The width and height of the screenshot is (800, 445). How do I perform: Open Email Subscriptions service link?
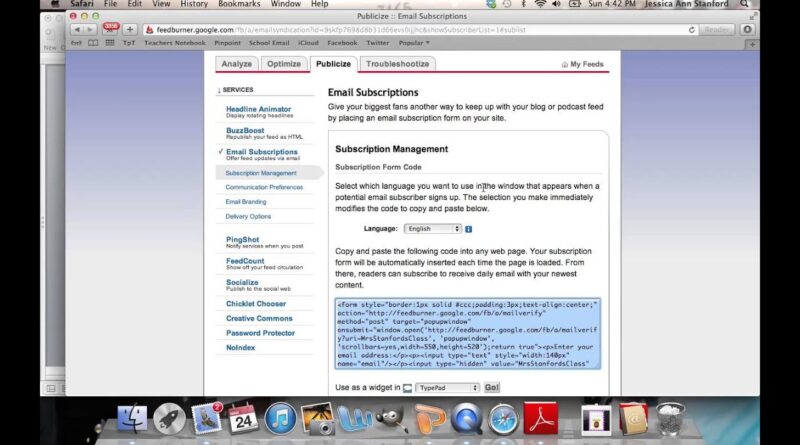pos(262,152)
